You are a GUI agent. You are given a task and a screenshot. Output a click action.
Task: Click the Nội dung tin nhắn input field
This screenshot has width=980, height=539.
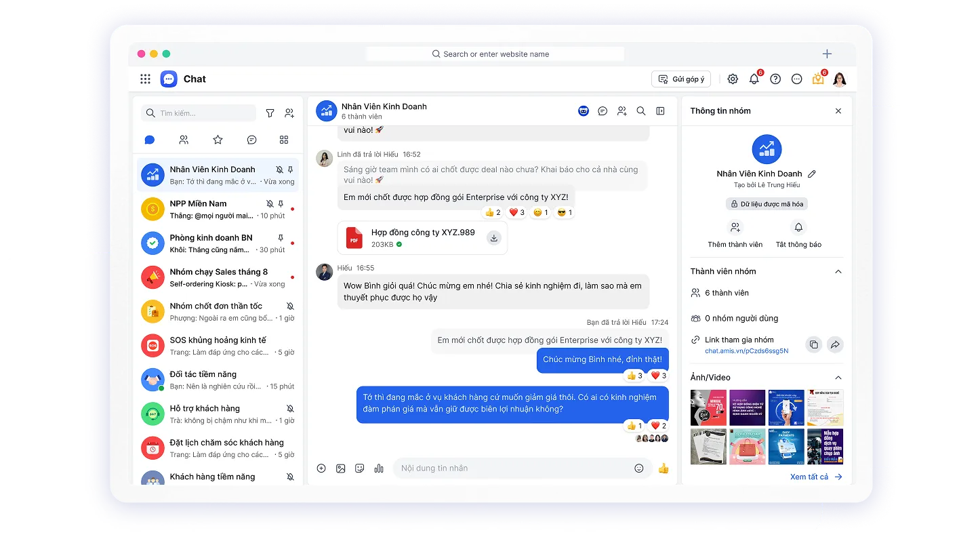pyautogui.click(x=512, y=468)
